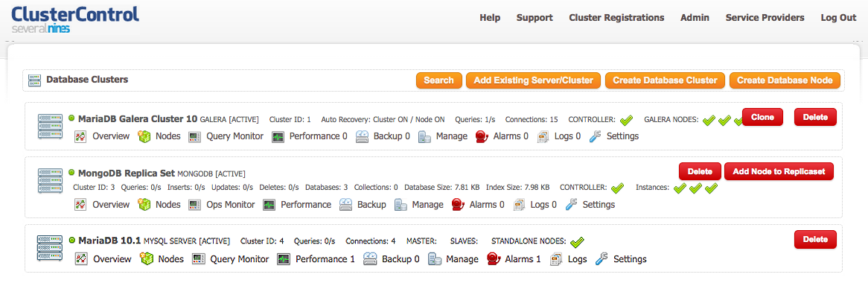Click Add Existing Server/Cluster button
This screenshot has width=868, height=286.
click(534, 80)
